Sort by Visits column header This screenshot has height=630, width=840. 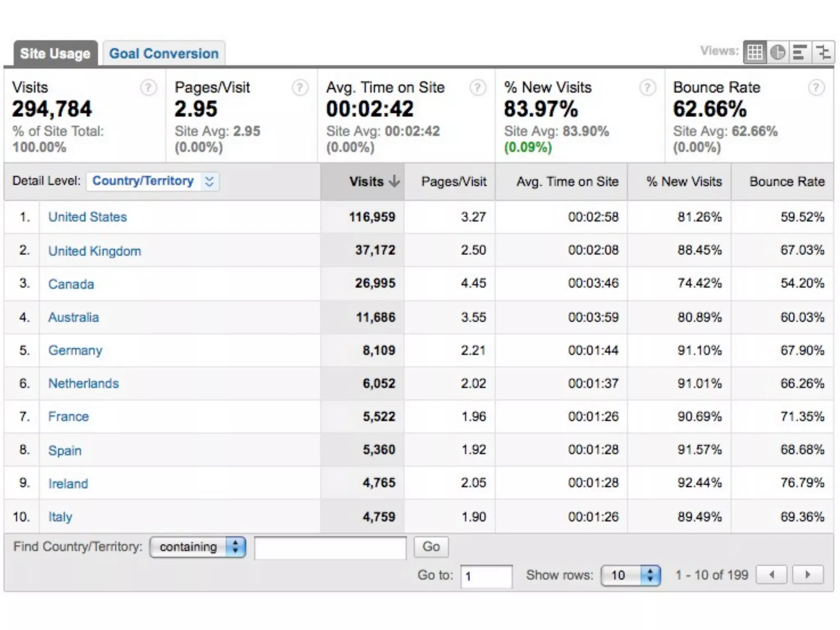366,182
